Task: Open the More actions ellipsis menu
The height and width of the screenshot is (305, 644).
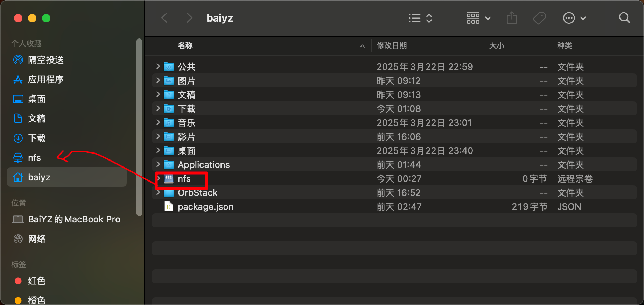Action: coord(574,18)
